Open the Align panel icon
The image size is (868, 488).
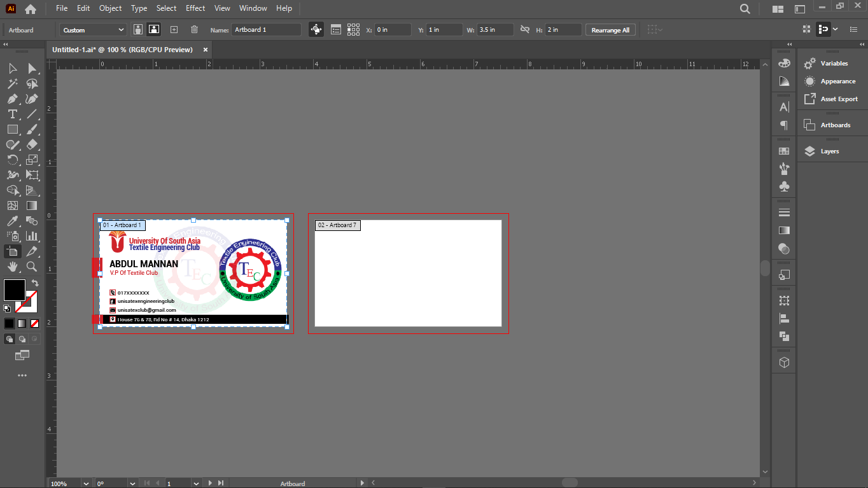784,318
